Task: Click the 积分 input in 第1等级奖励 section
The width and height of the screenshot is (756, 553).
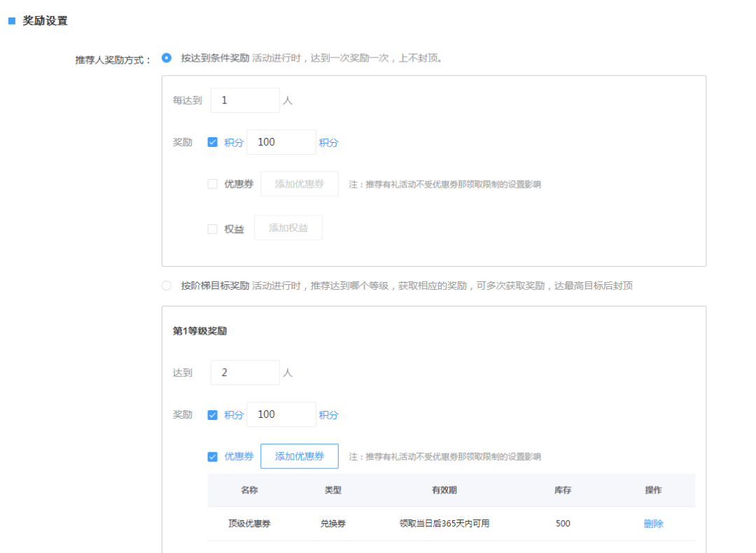Action: tap(281, 414)
